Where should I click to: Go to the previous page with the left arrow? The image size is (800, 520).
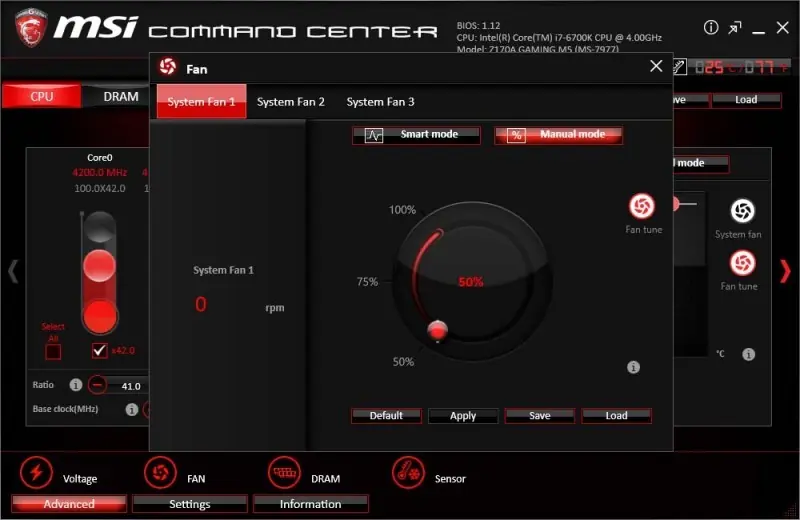click(x=13, y=271)
